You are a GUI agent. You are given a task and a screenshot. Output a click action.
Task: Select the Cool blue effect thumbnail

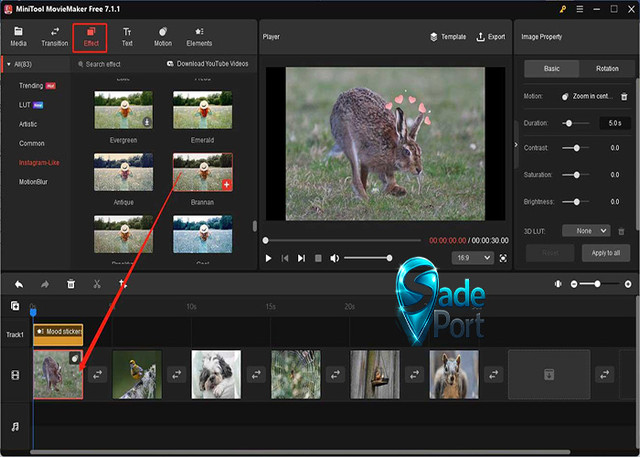202,234
